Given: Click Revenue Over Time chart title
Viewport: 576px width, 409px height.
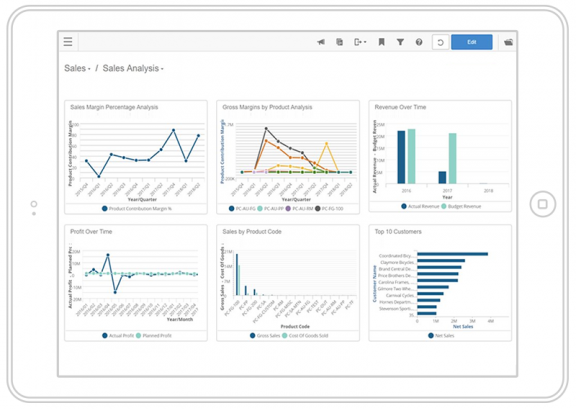Looking at the screenshot, I should coord(400,107).
